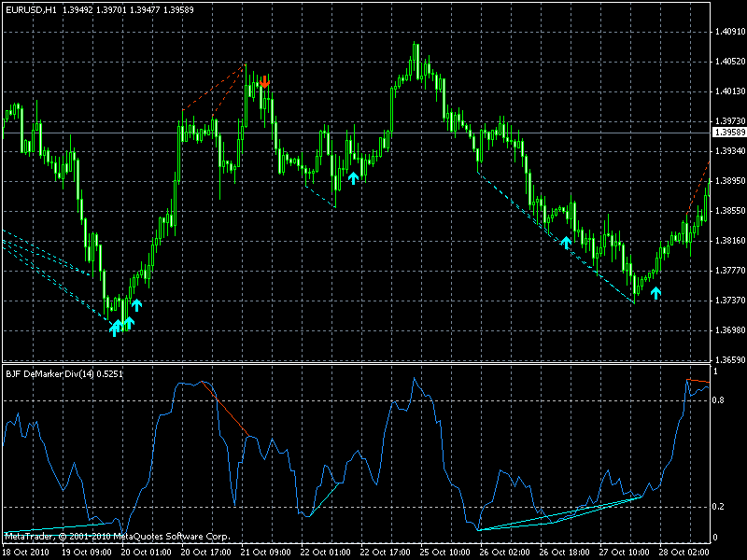Click the 1.40130 price scale label
This screenshot has width=747, height=560.
pos(730,91)
